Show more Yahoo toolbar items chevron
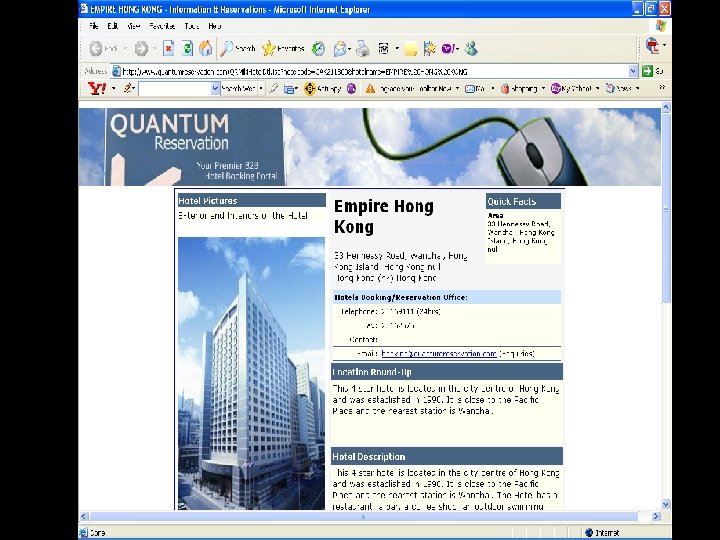 (x=662, y=87)
